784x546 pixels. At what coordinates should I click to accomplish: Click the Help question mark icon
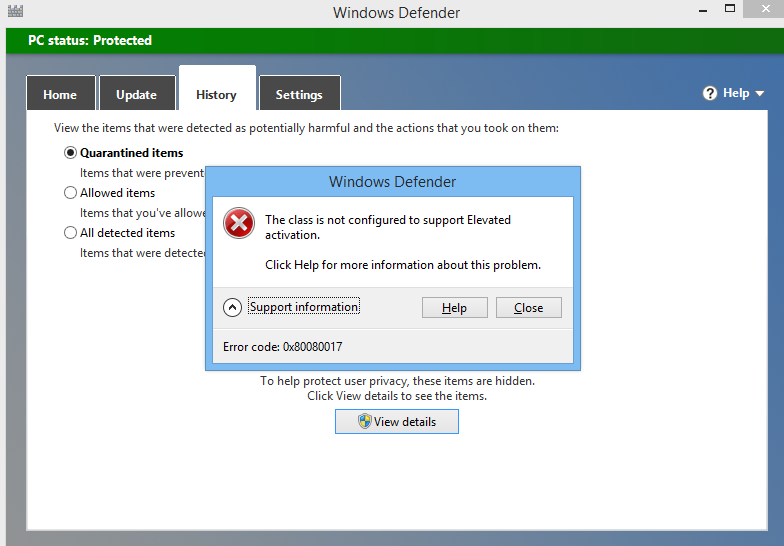710,93
